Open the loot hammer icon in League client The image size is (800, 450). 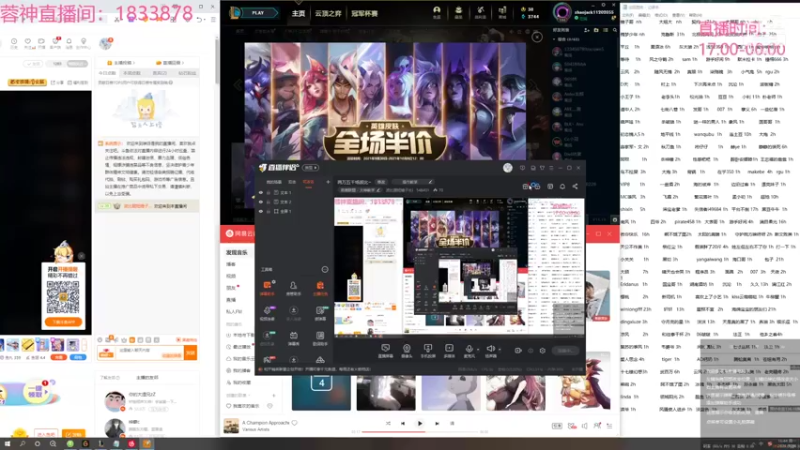pyautogui.click(x=480, y=12)
